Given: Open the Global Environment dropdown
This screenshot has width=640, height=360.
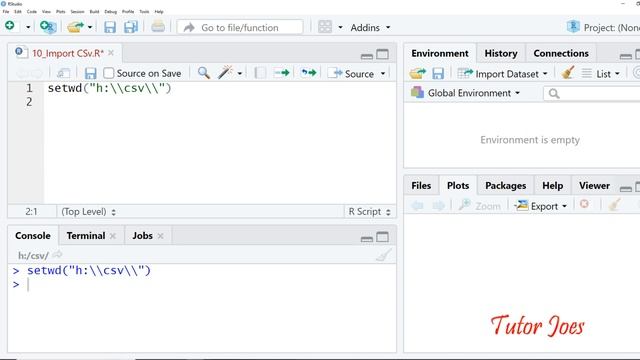Looking at the screenshot, I should click(x=466, y=93).
